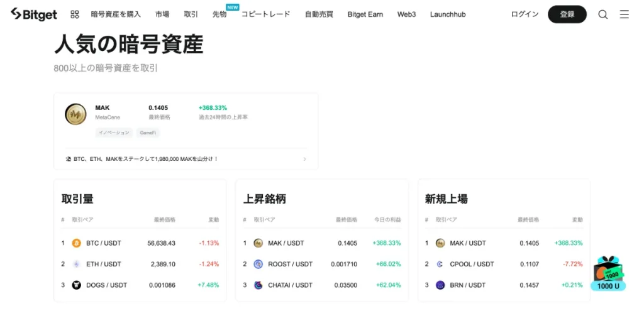This screenshot has width=644, height=311.
Task: Select MAK / USDT in 上昇銘柄
Action: pyautogui.click(x=286, y=243)
